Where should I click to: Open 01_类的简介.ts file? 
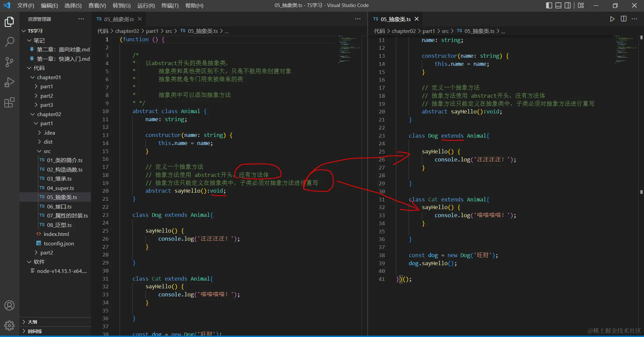[55, 160]
